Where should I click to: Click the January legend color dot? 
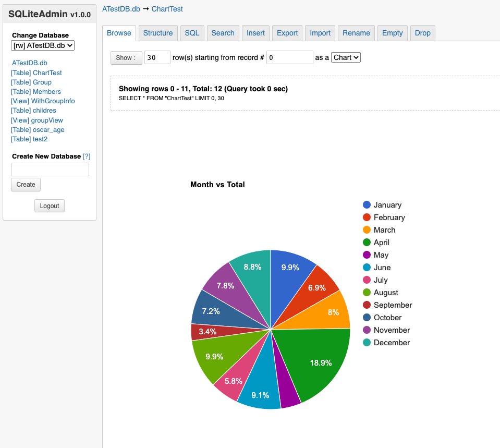pyautogui.click(x=367, y=205)
